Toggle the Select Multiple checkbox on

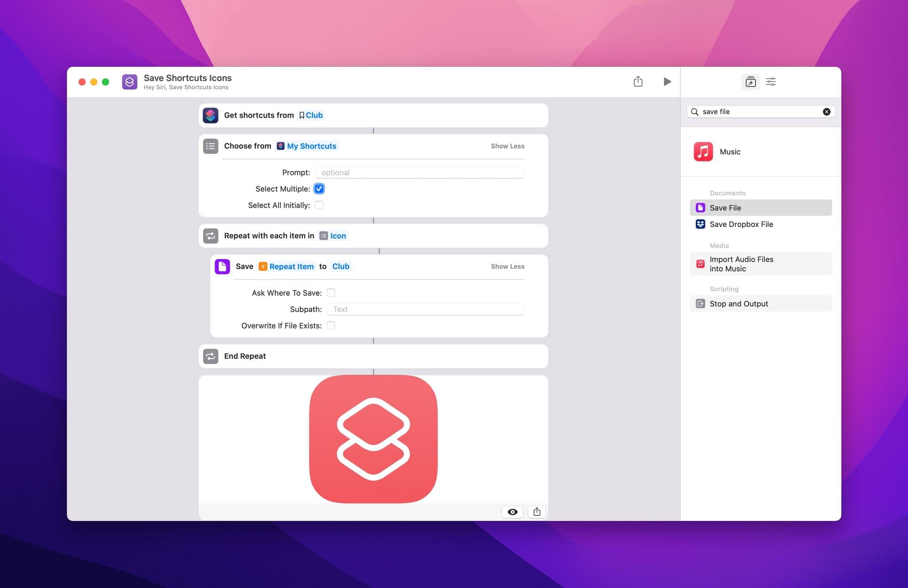(x=320, y=189)
